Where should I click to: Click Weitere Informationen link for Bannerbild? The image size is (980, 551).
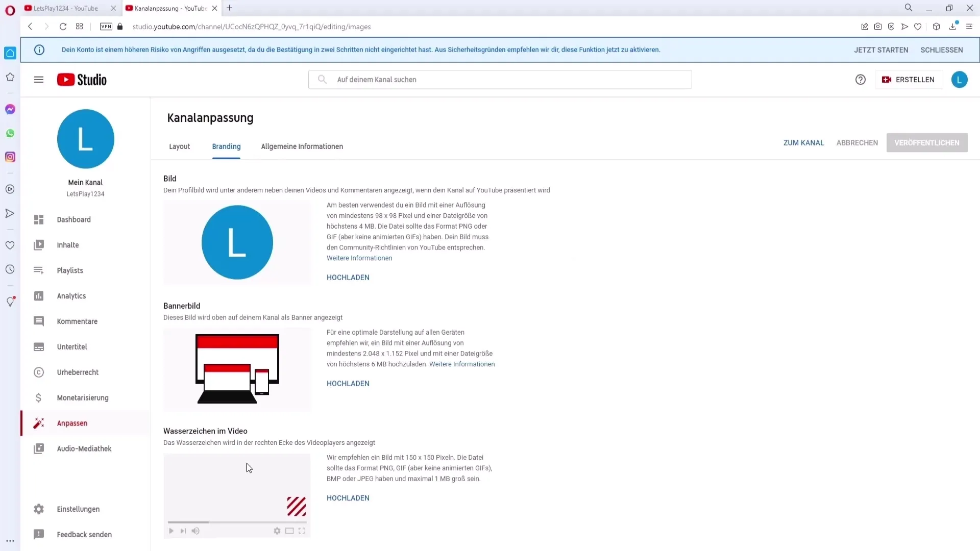pos(462,363)
